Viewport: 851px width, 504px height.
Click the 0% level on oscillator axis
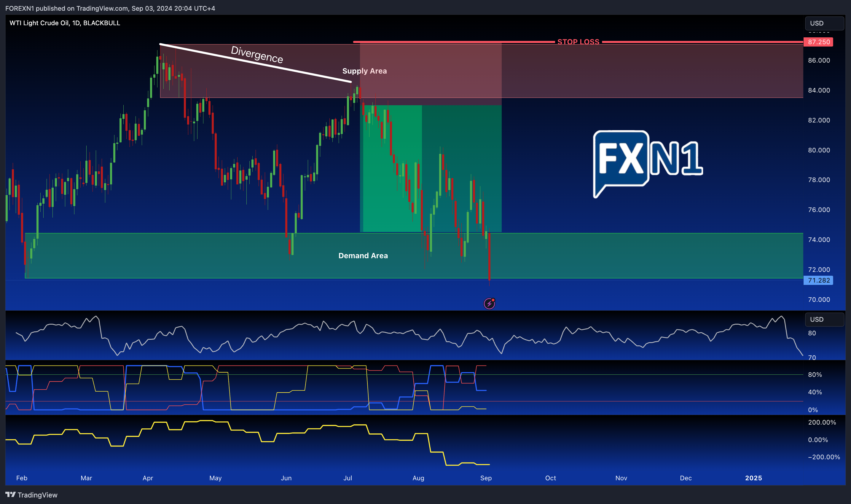813,410
